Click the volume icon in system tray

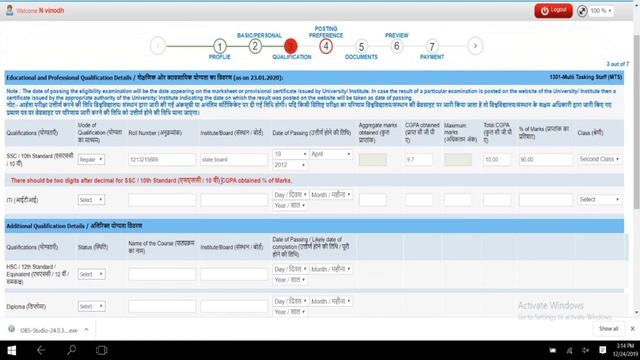pyautogui.click(x=585, y=350)
